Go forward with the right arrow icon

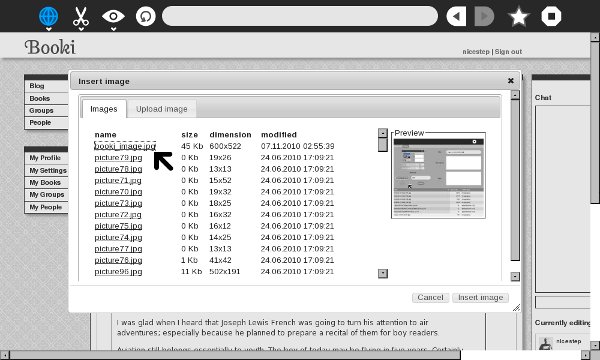[x=484, y=16]
